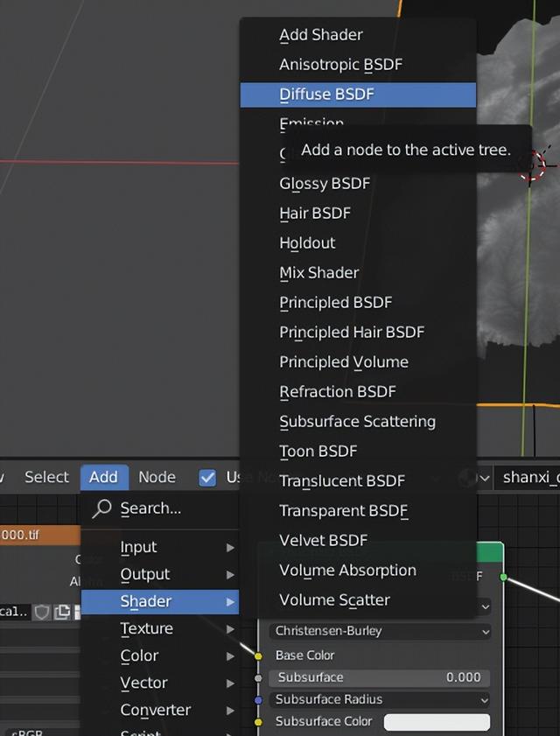Add a Translucent BSDF node
This screenshot has height=736, width=560.
click(358, 481)
